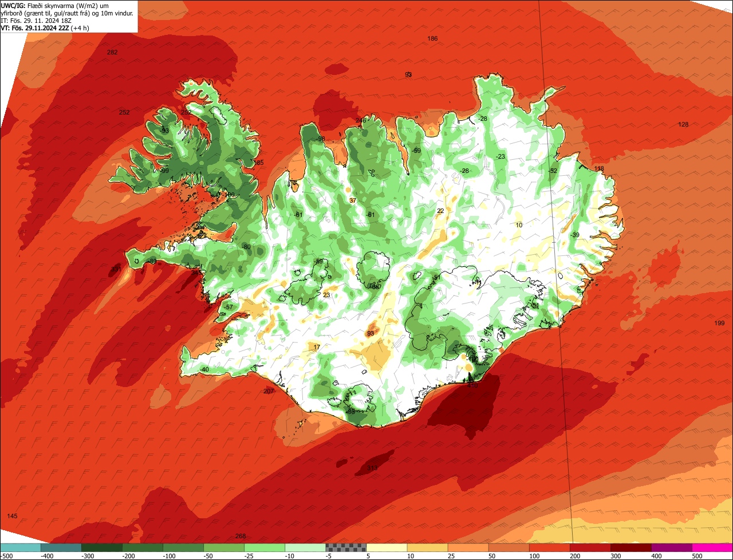Click the -52 value on the map

pos(552,171)
